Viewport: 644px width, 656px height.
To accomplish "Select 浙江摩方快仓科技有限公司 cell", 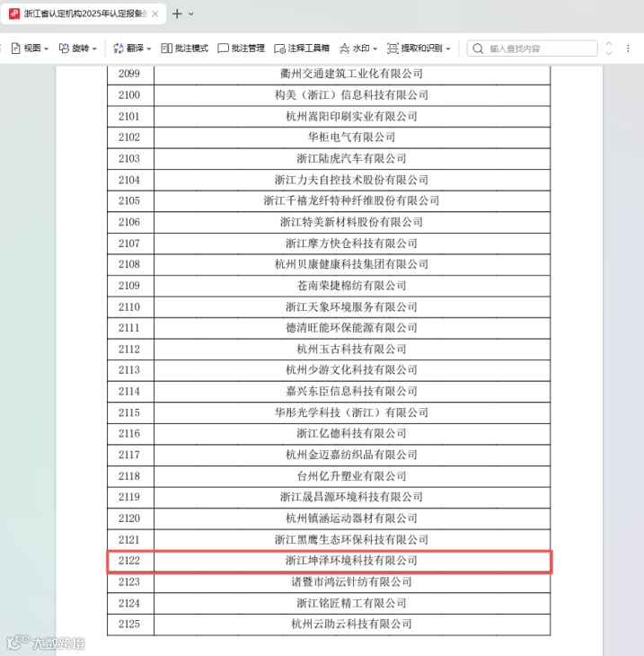I will tap(352, 244).
